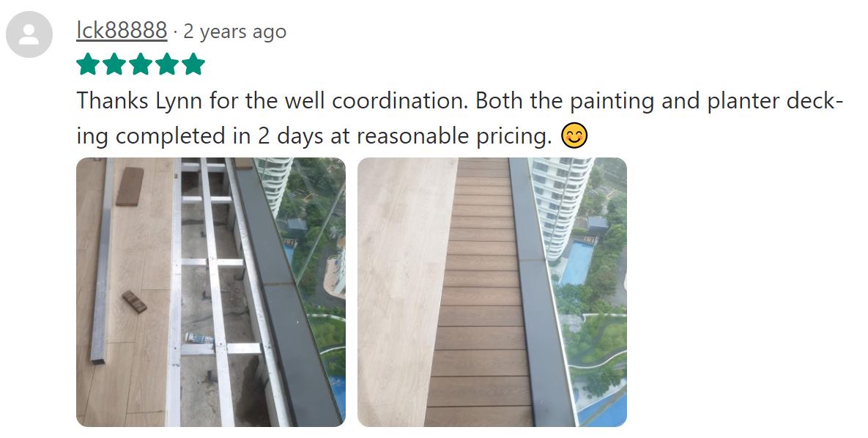Select the second green rating star
Image resolution: width=868 pixels, height=438 pixels.
click(114, 64)
